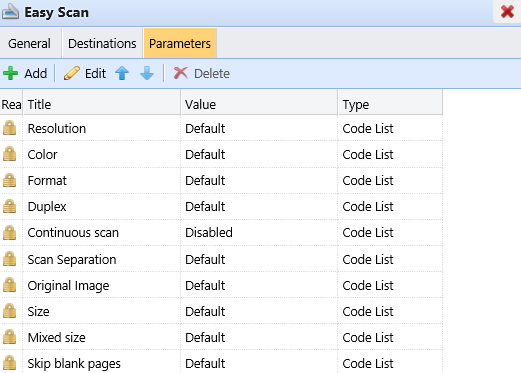This screenshot has height=373, width=521.
Task: Click the Edit pencil icon
Action: click(x=72, y=73)
